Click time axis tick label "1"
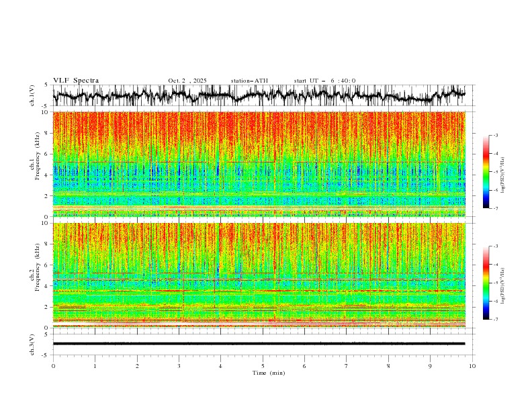Screen dimensions: 532x411 coord(95,366)
